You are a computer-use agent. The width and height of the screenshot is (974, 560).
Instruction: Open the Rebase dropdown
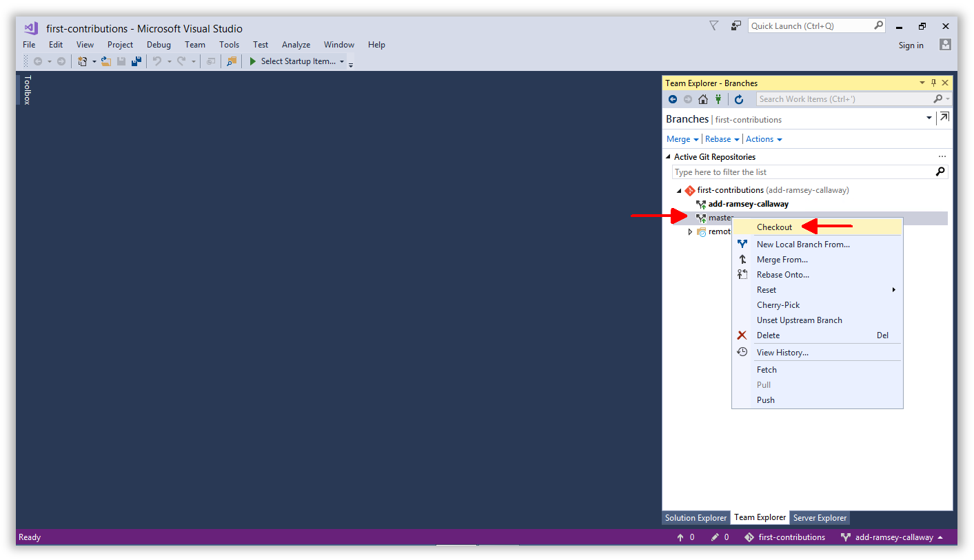click(722, 139)
